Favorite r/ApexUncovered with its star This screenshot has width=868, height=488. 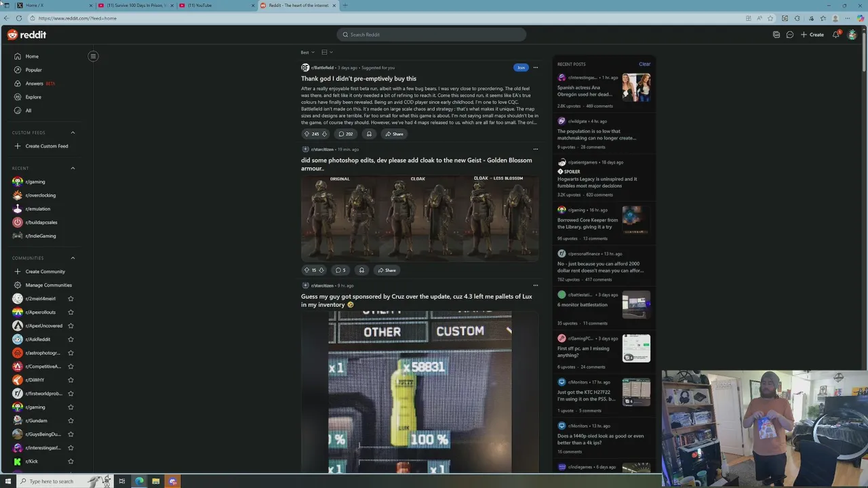tap(71, 326)
